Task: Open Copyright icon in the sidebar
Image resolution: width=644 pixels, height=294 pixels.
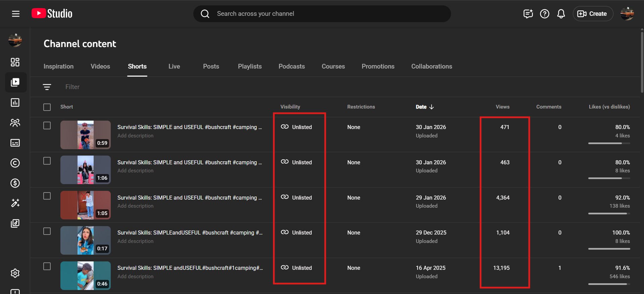Action: [15, 163]
